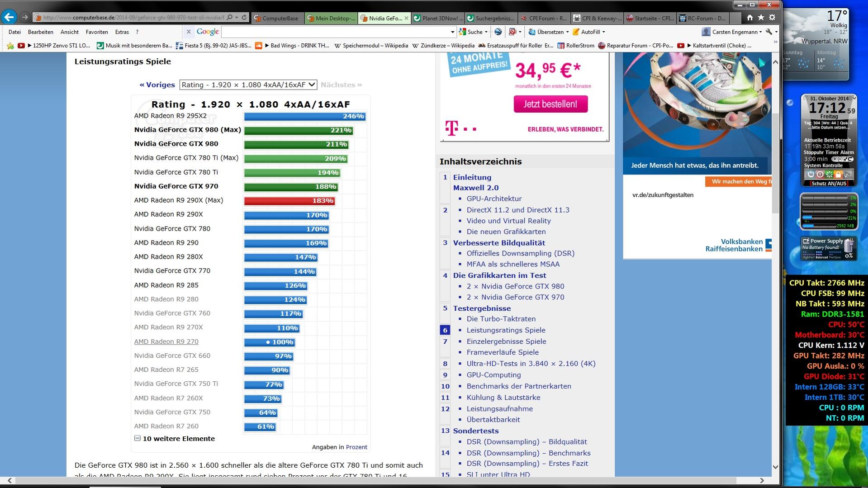Viewport: 868px width, 488px height.
Task: Open the Fiesta 5 (Bj. 99-02) bookmark
Action: [213, 45]
